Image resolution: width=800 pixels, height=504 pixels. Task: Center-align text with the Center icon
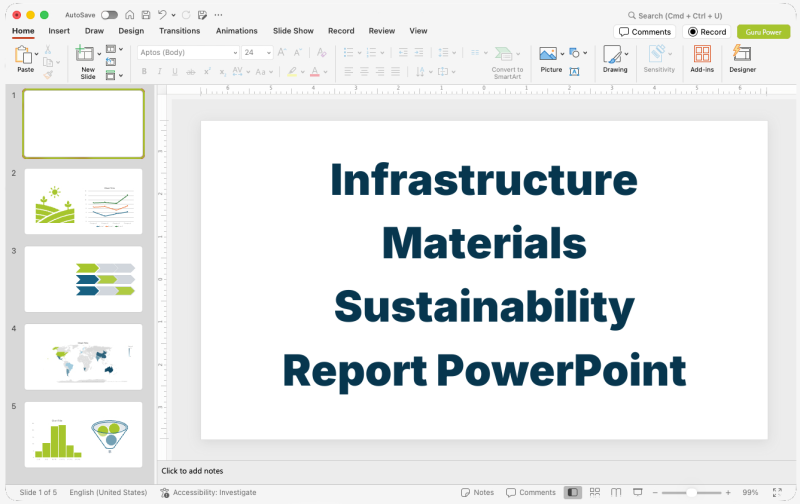[364, 71]
